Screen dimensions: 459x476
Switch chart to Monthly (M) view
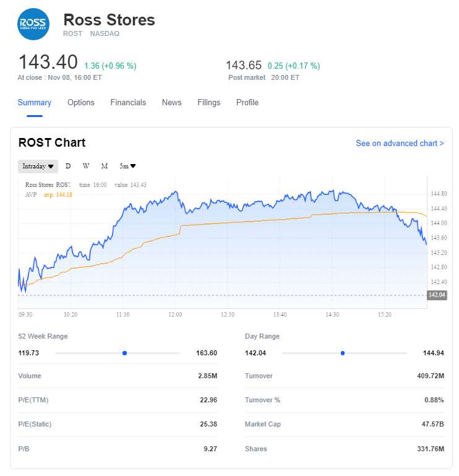(105, 166)
